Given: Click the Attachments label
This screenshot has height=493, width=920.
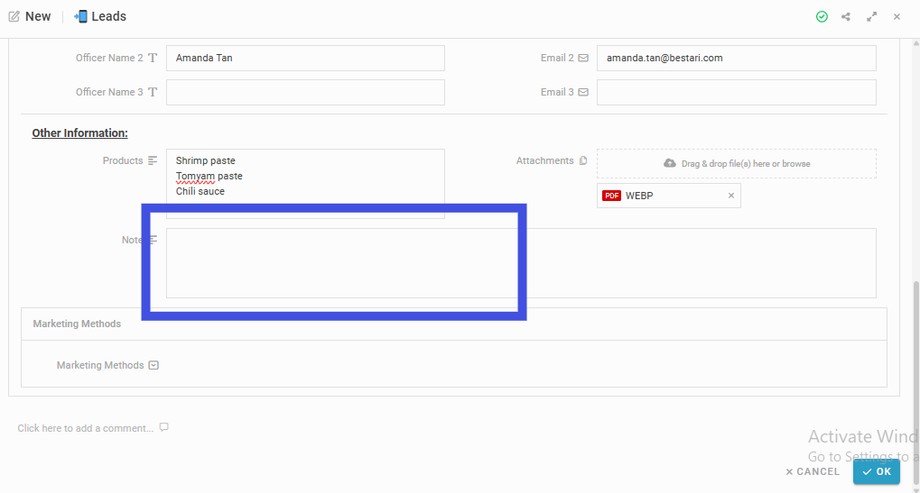Looking at the screenshot, I should pyautogui.click(x=545, y=160).
